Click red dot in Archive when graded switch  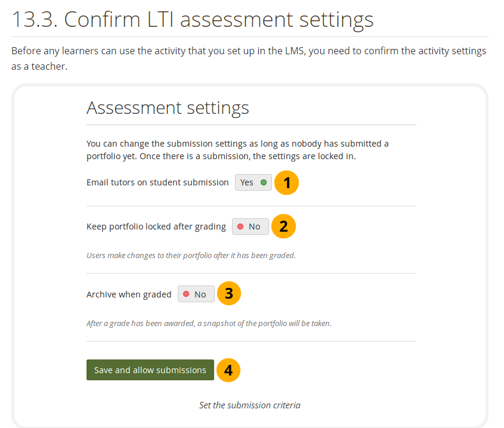pos(185,294)
